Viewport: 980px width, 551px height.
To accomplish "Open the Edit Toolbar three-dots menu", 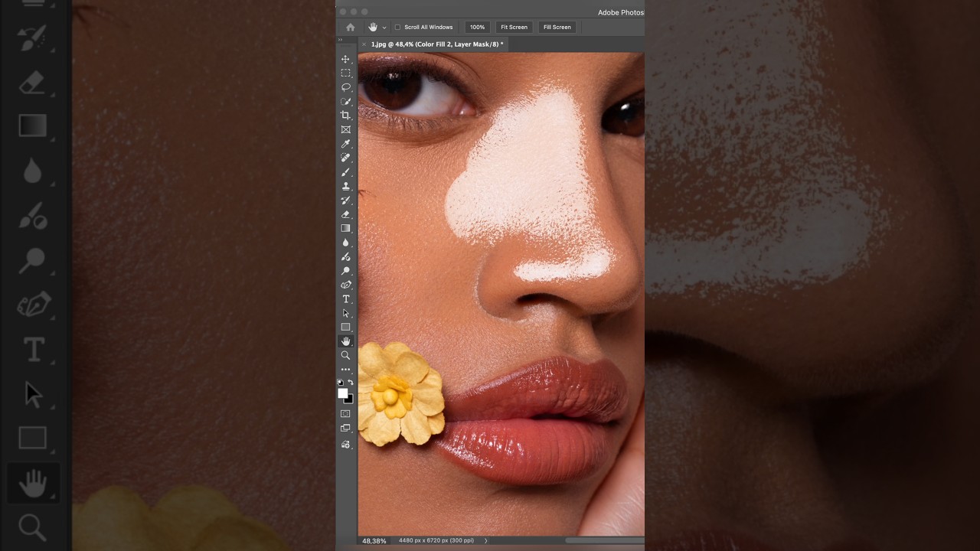I will 345,370.
